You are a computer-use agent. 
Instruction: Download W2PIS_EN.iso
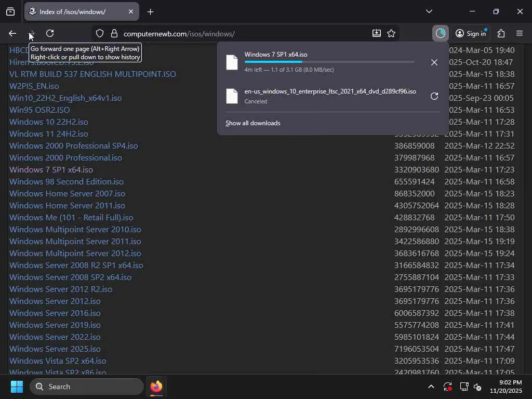point(34,86)
